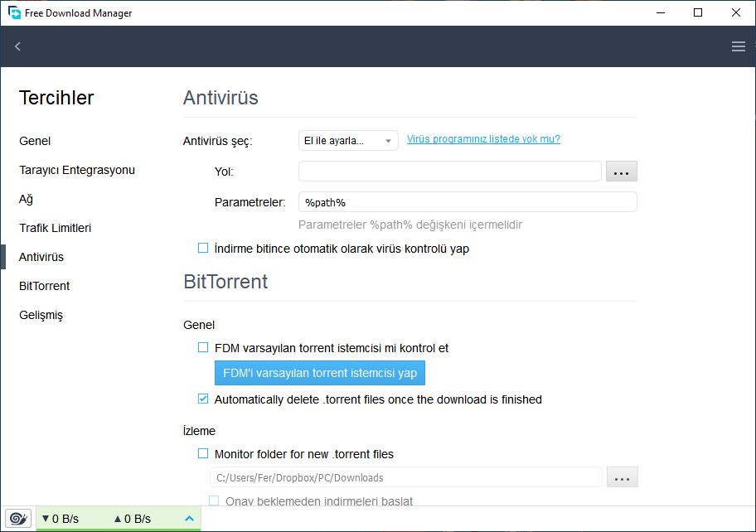The image size is (756, 532).
Task: Click 'FDM'i varsayılan torrent istemcisi yap' button
Action: (320, 373)
